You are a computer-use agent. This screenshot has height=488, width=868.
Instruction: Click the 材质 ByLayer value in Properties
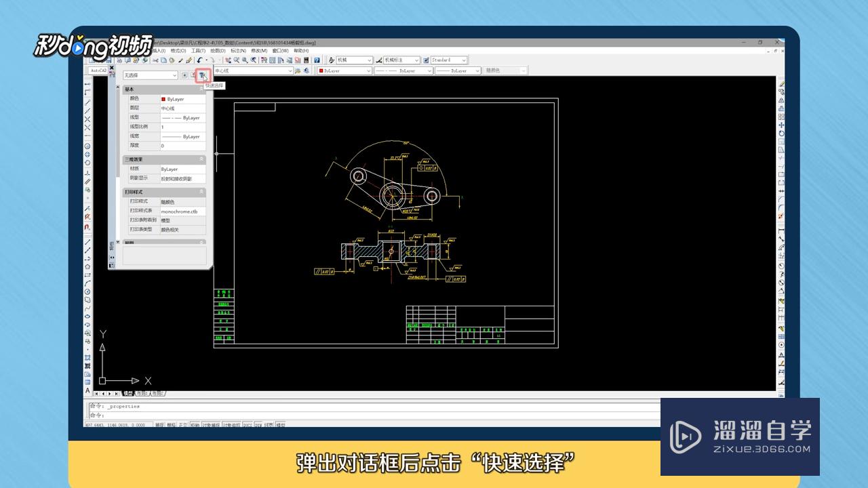pos(182,169)
